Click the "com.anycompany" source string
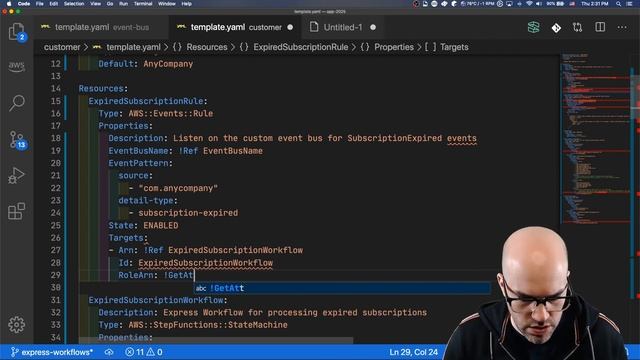Viewport: 640px width, 360px height. pyautogui.click(x=178, y=188)
